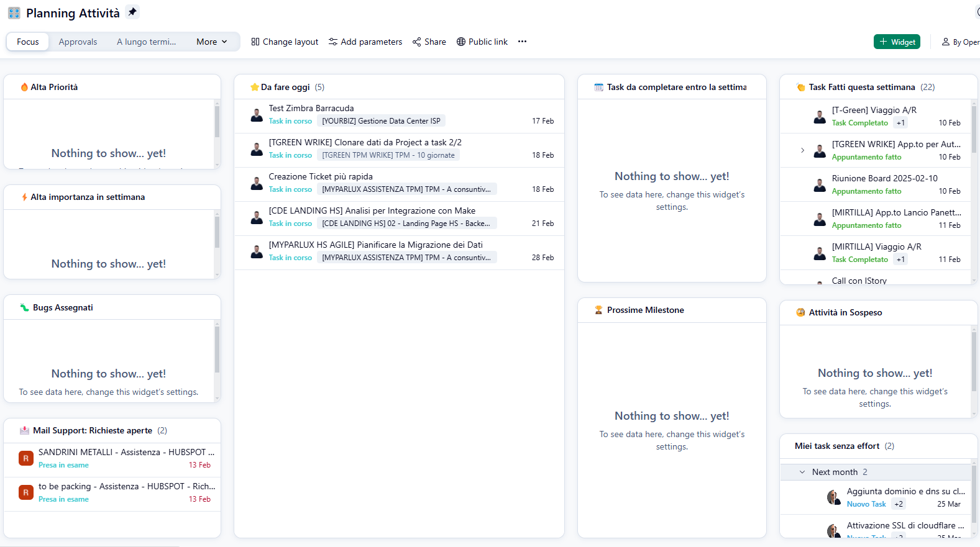Collapse the Next month group
980x547 pixels.
point(802,472)
